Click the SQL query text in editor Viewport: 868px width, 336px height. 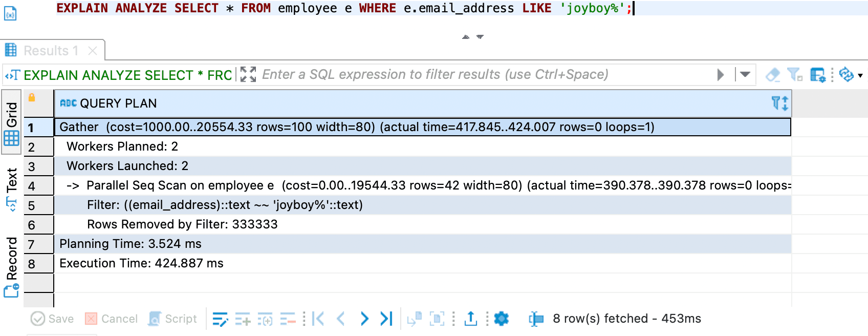pyautogui.click(x=344, y=8)
